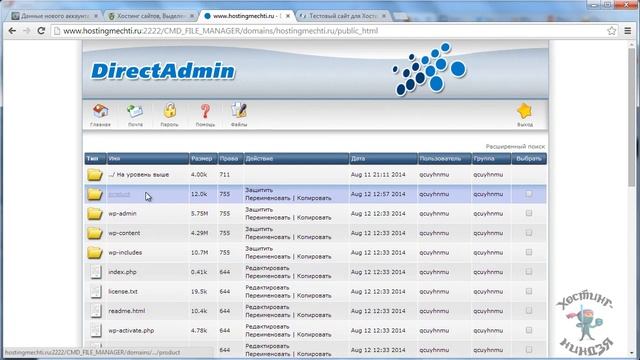Open the Пароль password lock icon

170,111
